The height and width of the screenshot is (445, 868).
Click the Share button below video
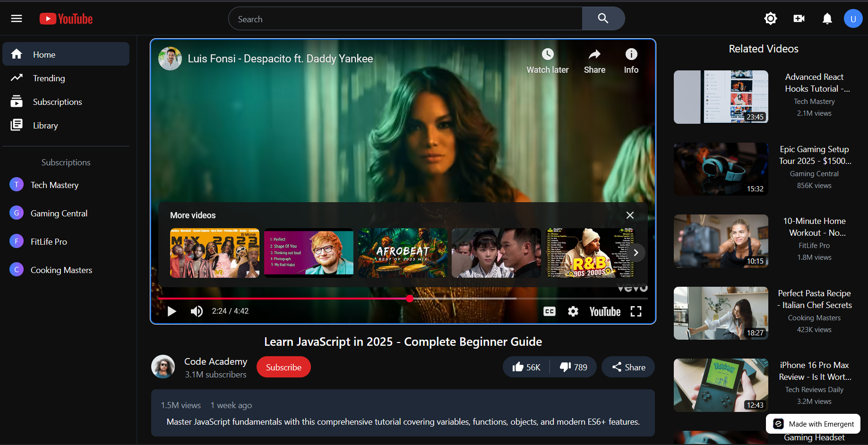click(628, 367)
